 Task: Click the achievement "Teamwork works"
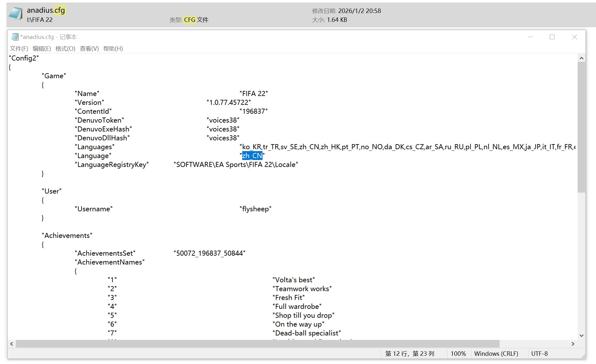click(x=302, y=289)
